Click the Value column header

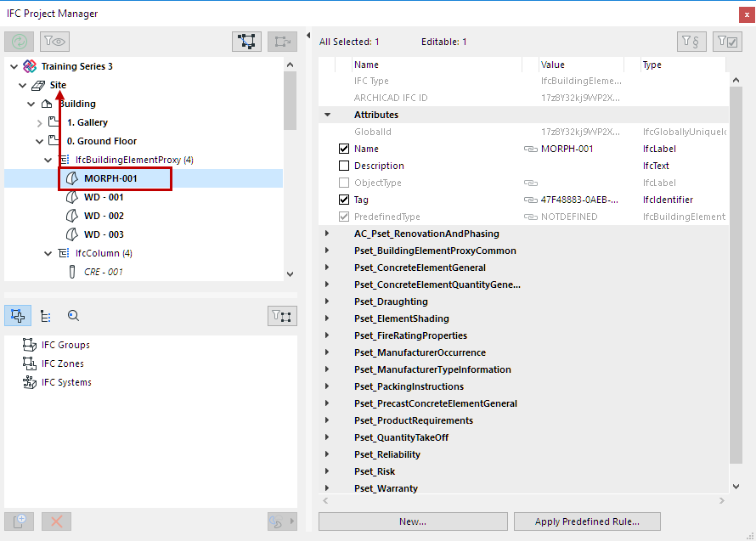pos(553,65)
